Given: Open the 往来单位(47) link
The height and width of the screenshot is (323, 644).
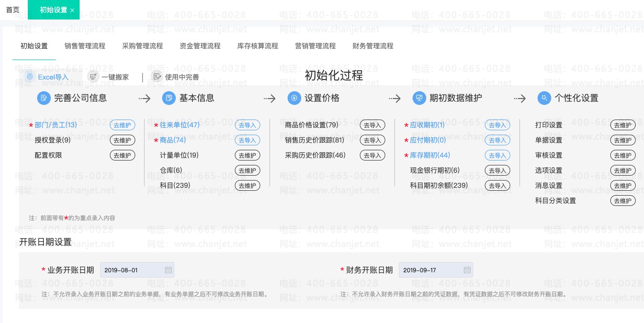Looking at the screenshot, I should tap(180, 125).
